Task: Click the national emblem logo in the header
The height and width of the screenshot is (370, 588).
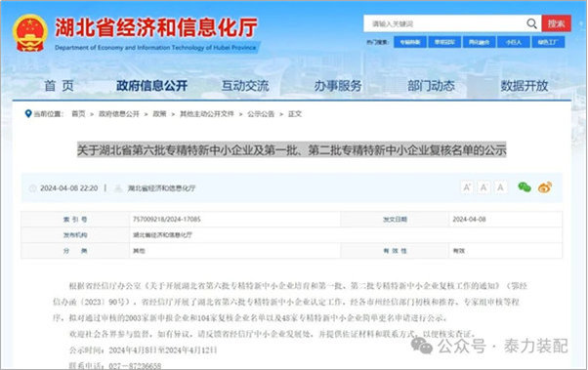Action: (30, 32)
